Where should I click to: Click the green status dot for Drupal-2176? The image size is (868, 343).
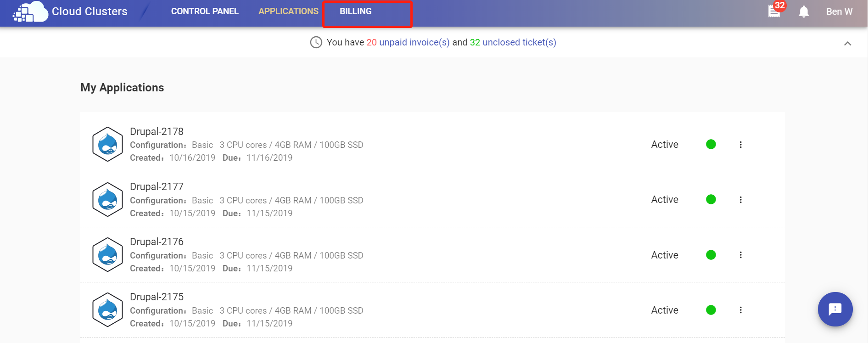point(711,255)
